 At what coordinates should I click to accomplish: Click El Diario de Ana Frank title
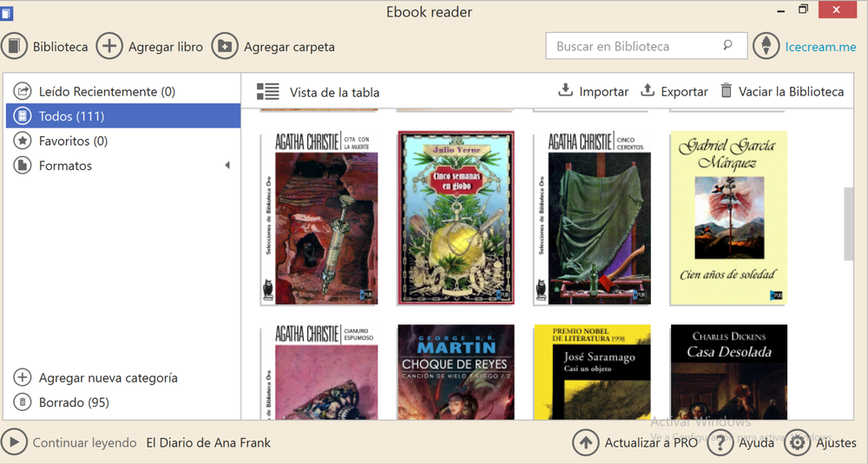[x=208, y=443]
